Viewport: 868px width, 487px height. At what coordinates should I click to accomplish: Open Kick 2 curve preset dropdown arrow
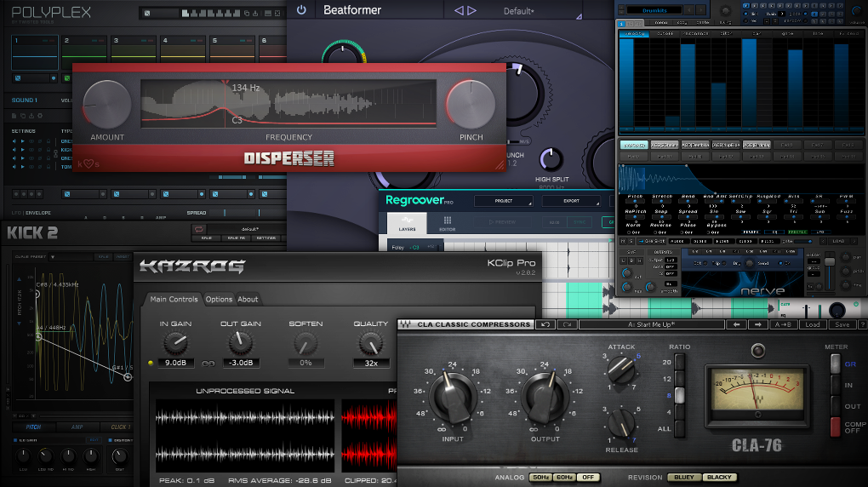coord(53,257)
